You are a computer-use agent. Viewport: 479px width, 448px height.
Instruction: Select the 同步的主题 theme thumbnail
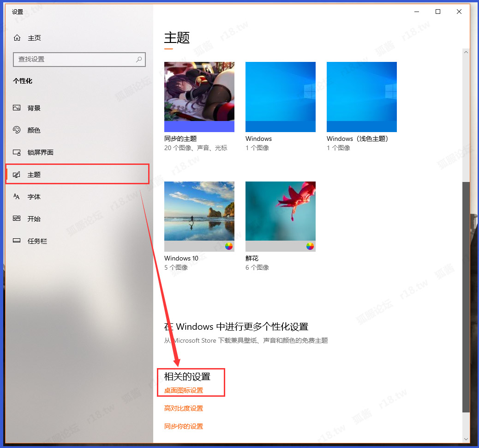point(199,97)
